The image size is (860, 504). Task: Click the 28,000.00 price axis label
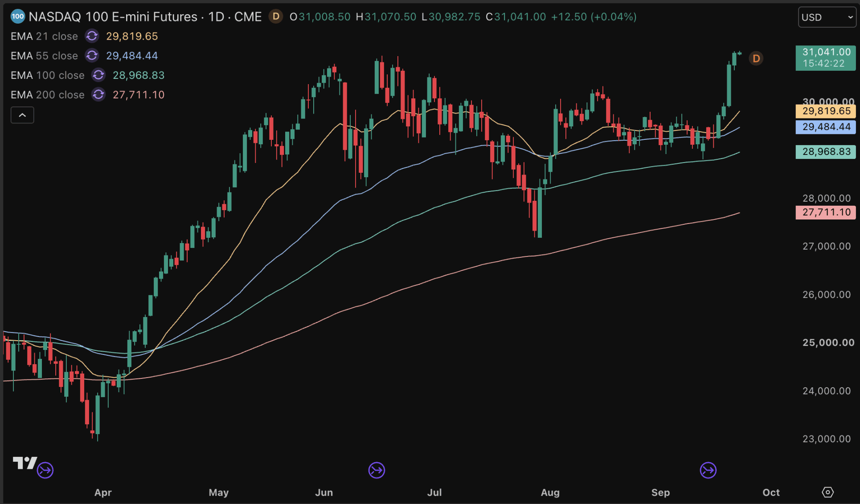click(x=827, y=198)
